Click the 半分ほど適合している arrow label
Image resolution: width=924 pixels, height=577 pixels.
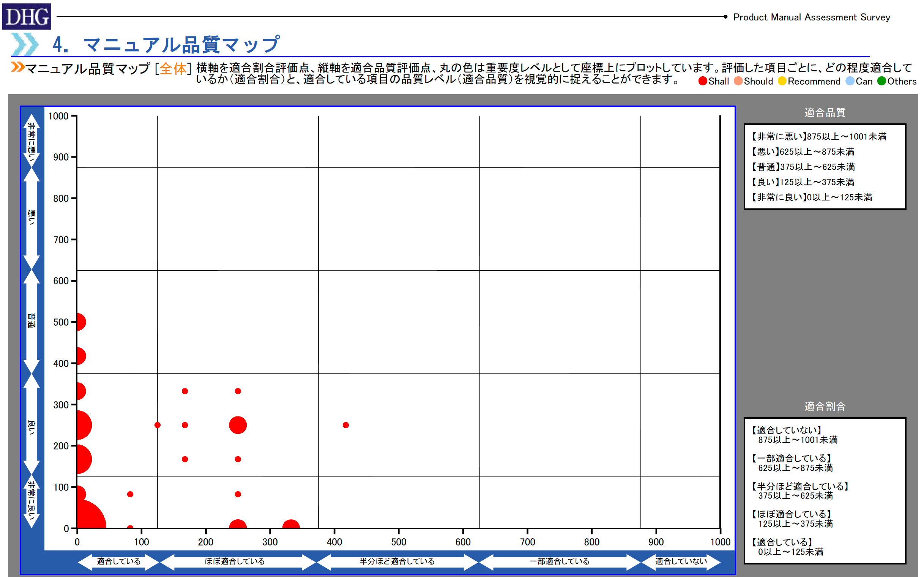coord(397,561)
